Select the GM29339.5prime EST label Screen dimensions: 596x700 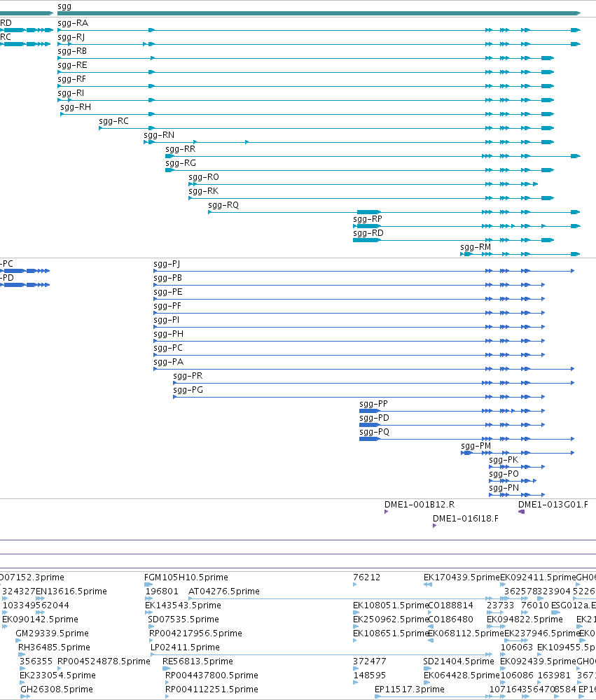click(52, 633)
